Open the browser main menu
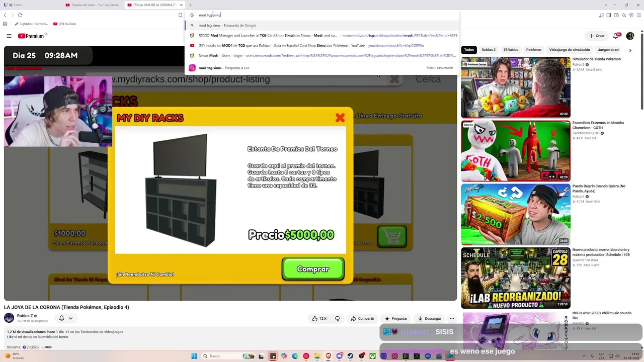This screenshot has width=644, height=362. click(x=639, y=15)
